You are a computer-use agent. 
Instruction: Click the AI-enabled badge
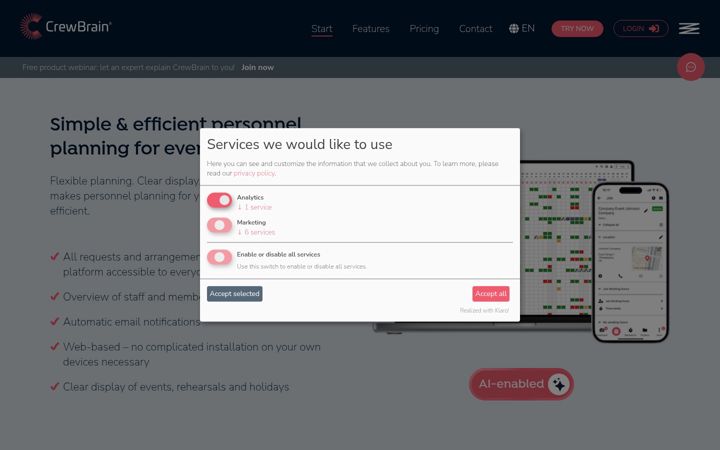(x=521, y=384)
